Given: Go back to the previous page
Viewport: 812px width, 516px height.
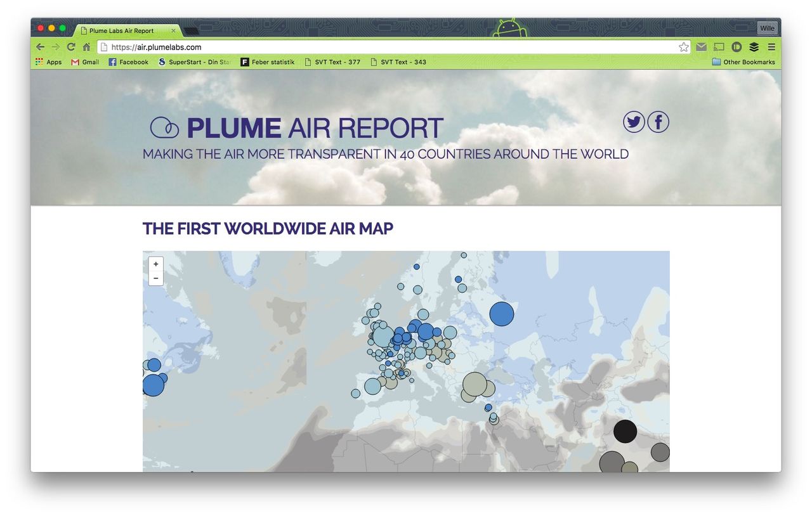Looking at the screenshot, I should (40, 47).
